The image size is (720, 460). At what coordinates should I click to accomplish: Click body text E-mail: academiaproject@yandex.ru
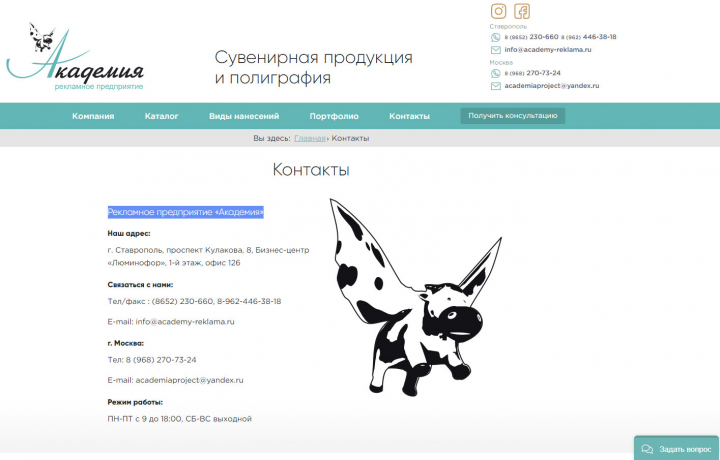pos(175,380)
